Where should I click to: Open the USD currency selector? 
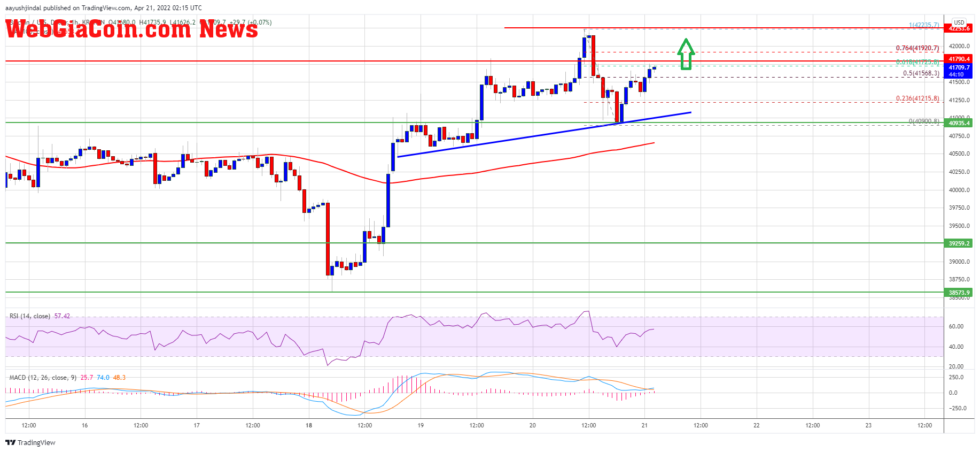(959, 22)
